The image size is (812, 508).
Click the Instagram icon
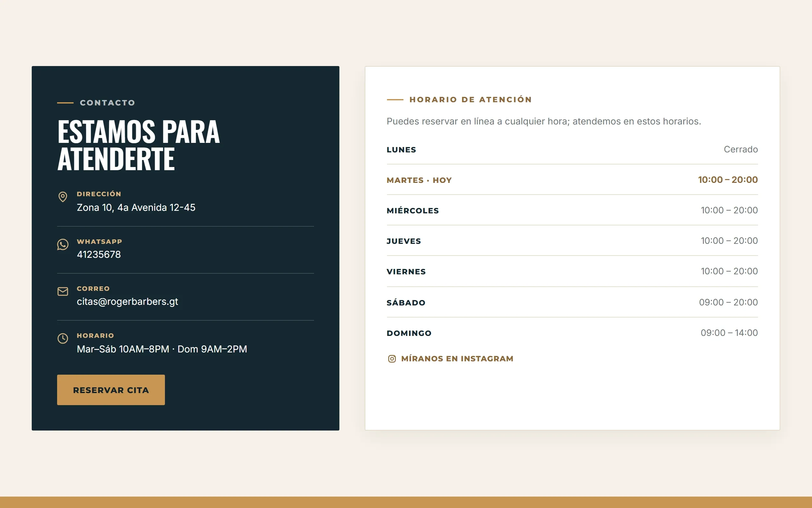392,359
